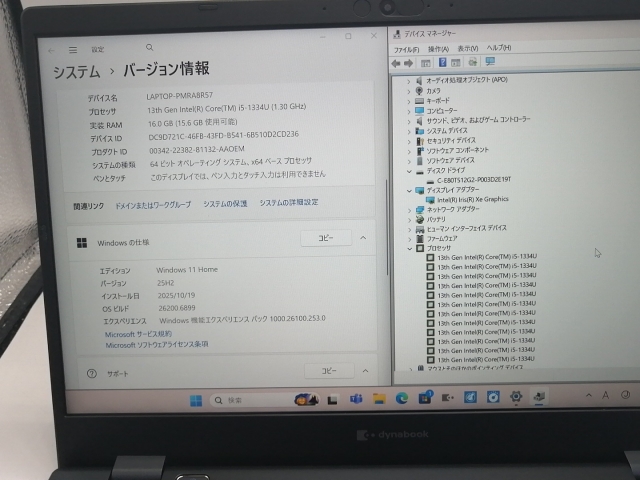Collapse the プロセッサ category
640x480 pixels.
(410, 249)
